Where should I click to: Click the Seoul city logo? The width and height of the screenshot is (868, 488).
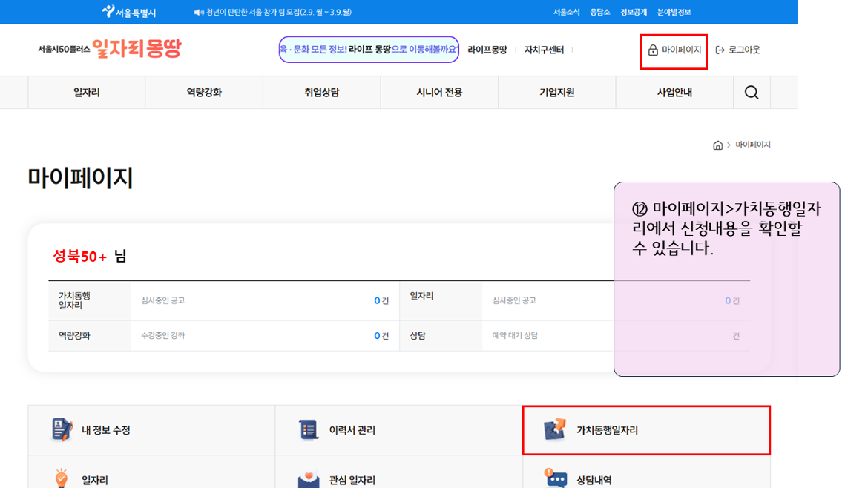(x=129, y=12)
